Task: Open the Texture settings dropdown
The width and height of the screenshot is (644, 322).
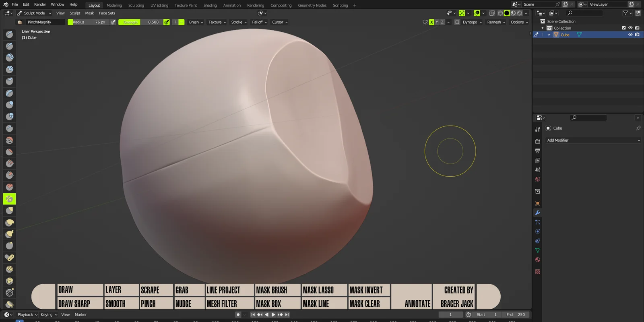Action: [217, 22]
